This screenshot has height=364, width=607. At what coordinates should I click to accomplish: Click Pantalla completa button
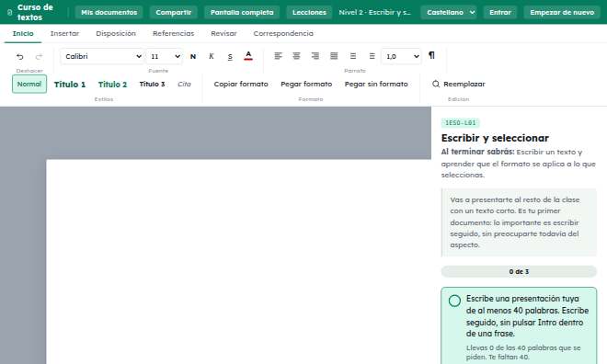click(x=242, y=12)
